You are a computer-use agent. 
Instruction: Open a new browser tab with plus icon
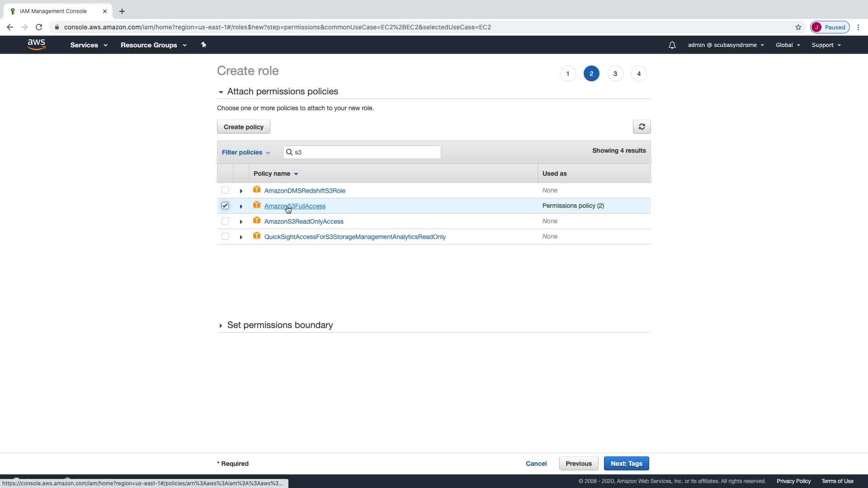(122, 11)
